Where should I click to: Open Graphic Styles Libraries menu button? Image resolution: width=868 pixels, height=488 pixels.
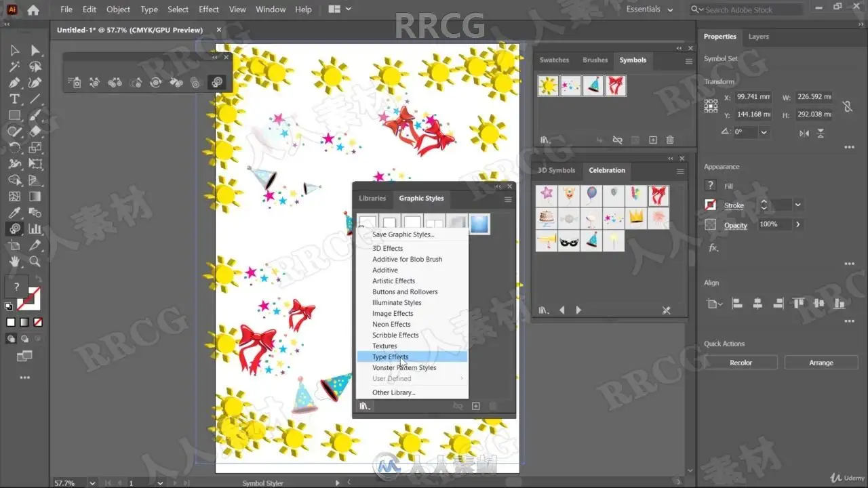(365, 406)
